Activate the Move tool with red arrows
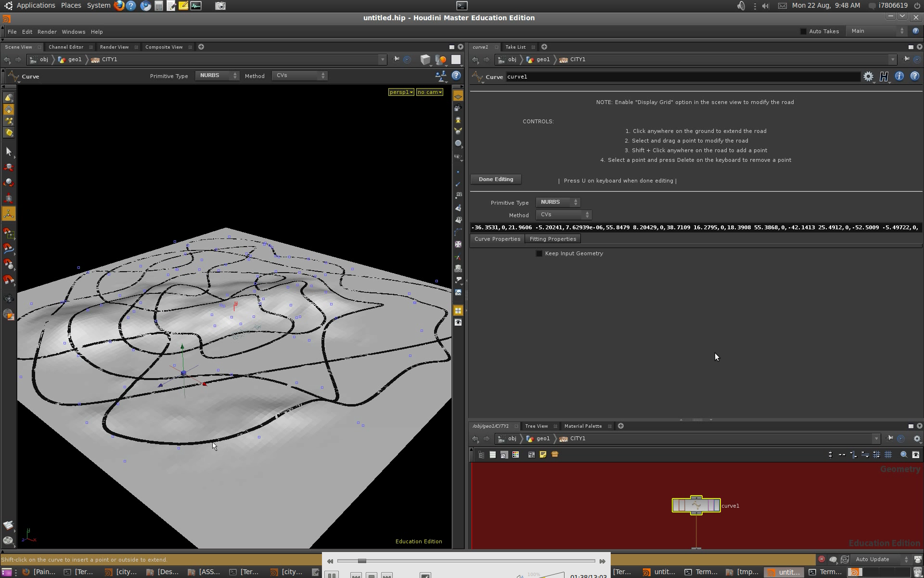Screen dimensions: 924x578 pyautogui.click(x=9, y=167)
